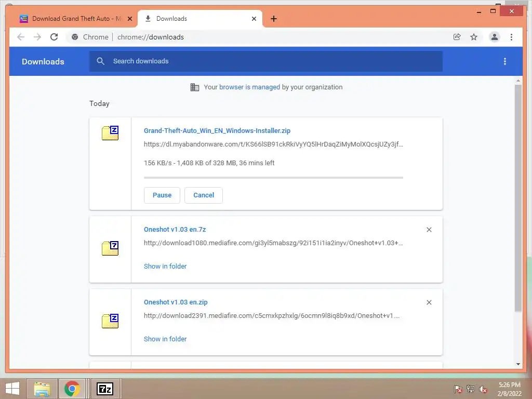The image size is (532, 399).
Task: Click the Oneshot v1.03 en.zip file icon
Action: 110,321
